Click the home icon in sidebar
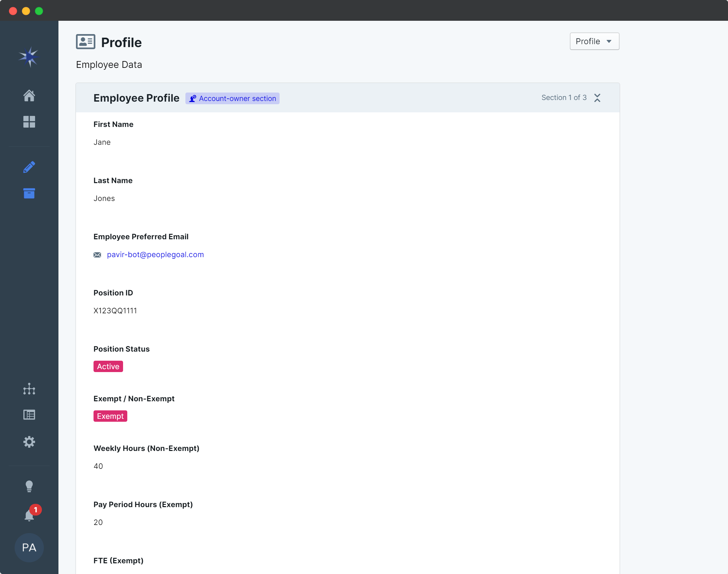Image resolution: width=728 pixels, height=574 pixels. tap(29, 95)
